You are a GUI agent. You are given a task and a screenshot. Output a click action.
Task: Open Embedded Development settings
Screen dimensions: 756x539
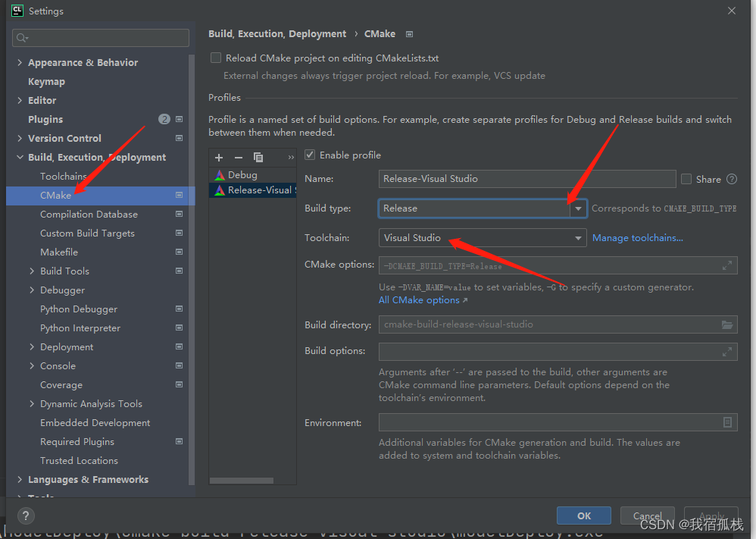[x=95, y=423]
